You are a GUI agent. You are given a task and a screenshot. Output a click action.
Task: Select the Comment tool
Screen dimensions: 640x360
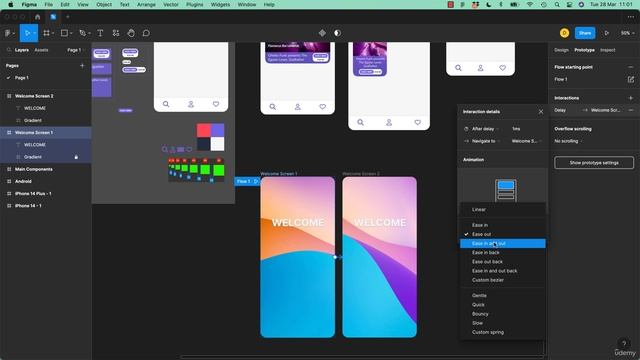[146, 33]
